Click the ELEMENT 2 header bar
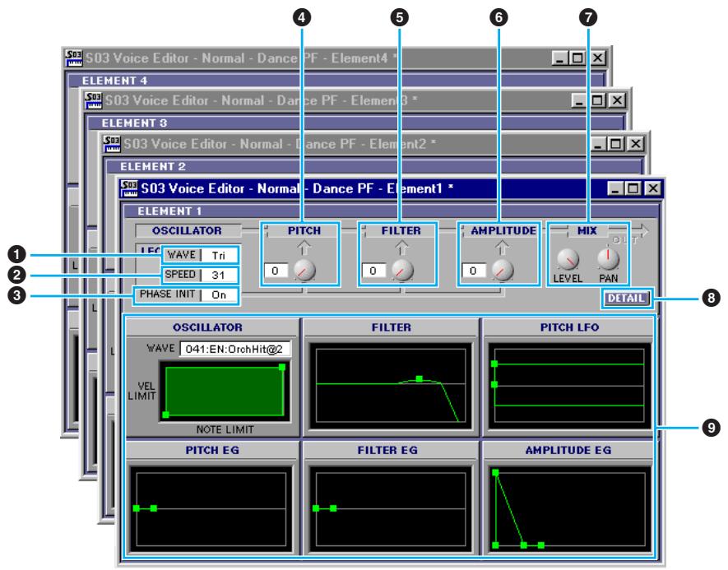 point(374,167)
